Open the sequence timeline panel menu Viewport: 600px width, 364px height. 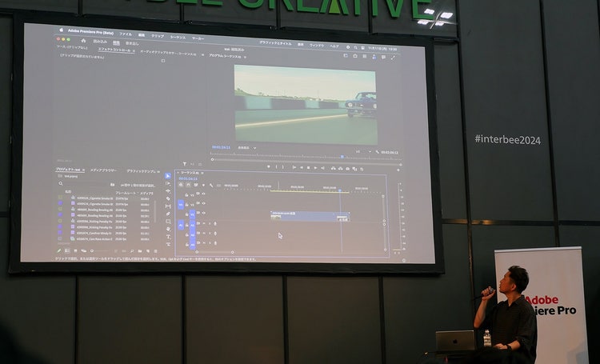(202, 173)
